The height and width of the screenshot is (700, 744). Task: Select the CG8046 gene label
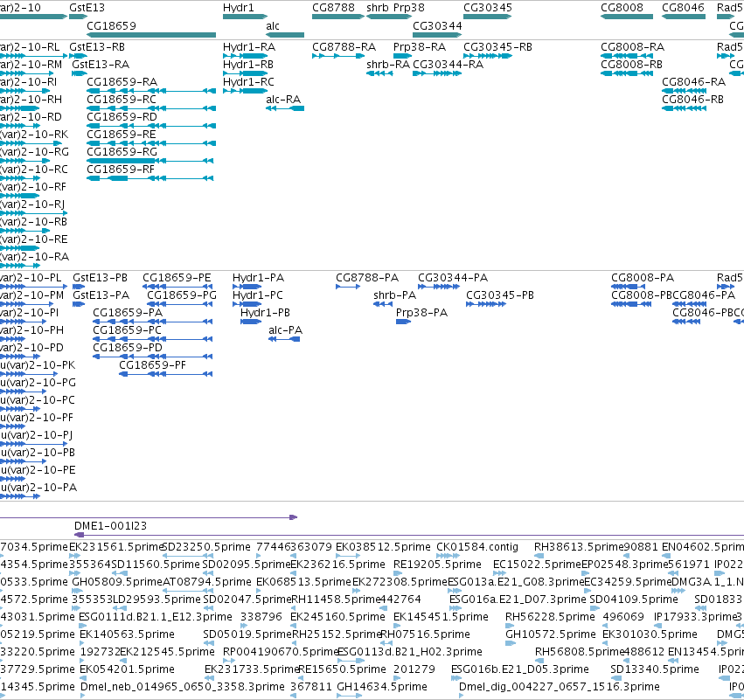point(684,8)
